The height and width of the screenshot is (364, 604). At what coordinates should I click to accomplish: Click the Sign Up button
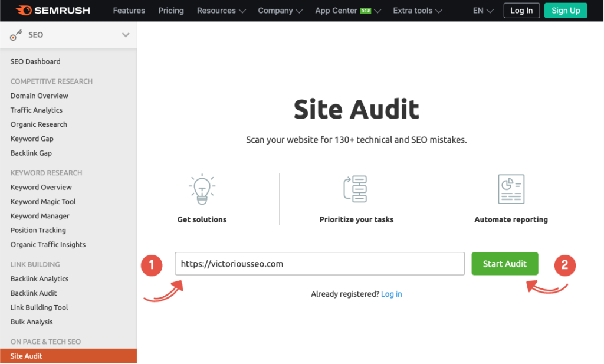pos(565,11)
